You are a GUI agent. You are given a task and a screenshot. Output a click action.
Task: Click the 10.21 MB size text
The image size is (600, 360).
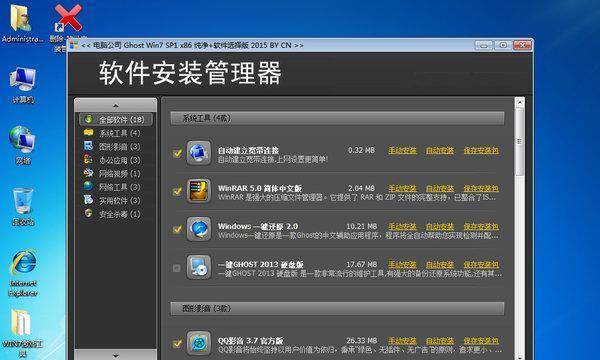tap(362, 226)
